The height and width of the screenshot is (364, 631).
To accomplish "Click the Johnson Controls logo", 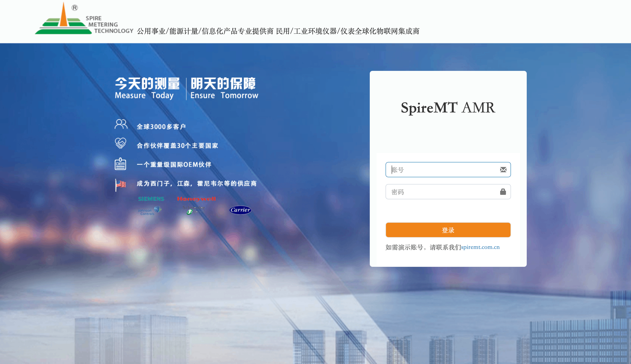I will [149, 211].
